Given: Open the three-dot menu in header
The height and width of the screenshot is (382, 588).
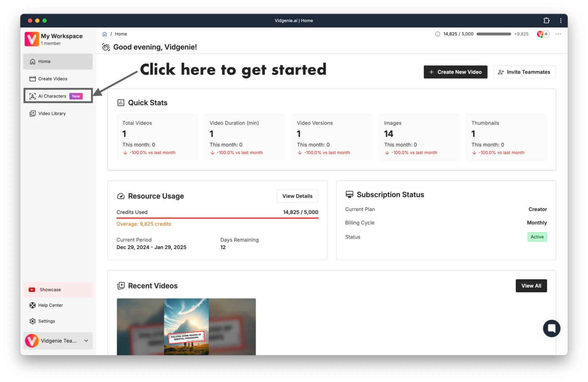Looking at the screenshot, I should click(558, 34).
